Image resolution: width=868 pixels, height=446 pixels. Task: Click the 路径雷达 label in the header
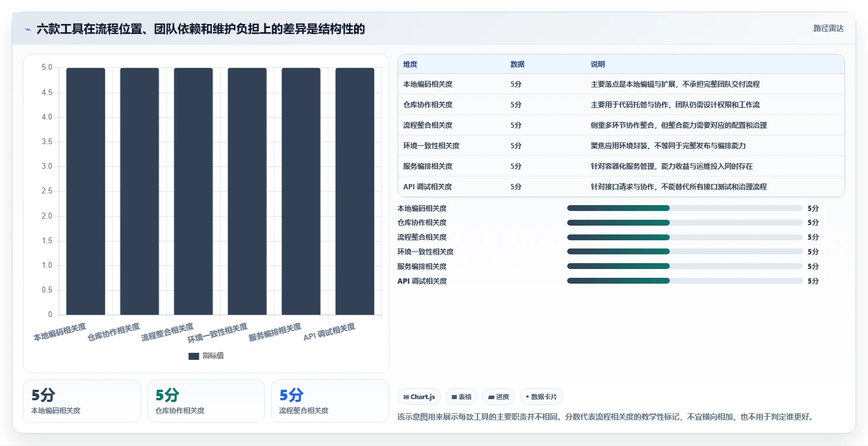tap(828, 28)
